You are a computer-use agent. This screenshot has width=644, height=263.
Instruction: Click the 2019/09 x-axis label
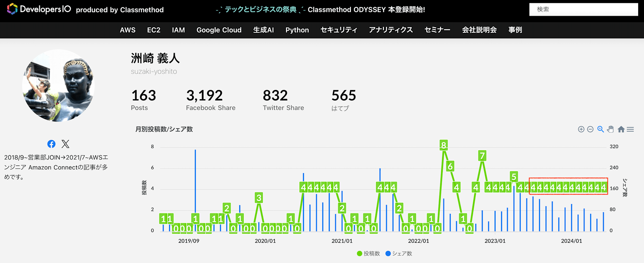tap(189, 241)
